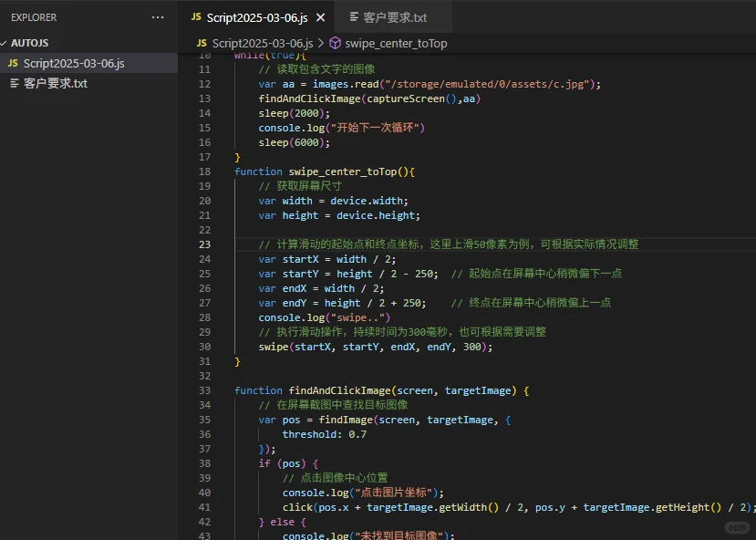Screen dimensions: 756x540
Task: Click threshold: 0.7 option
Action: (x=325, y=434)
